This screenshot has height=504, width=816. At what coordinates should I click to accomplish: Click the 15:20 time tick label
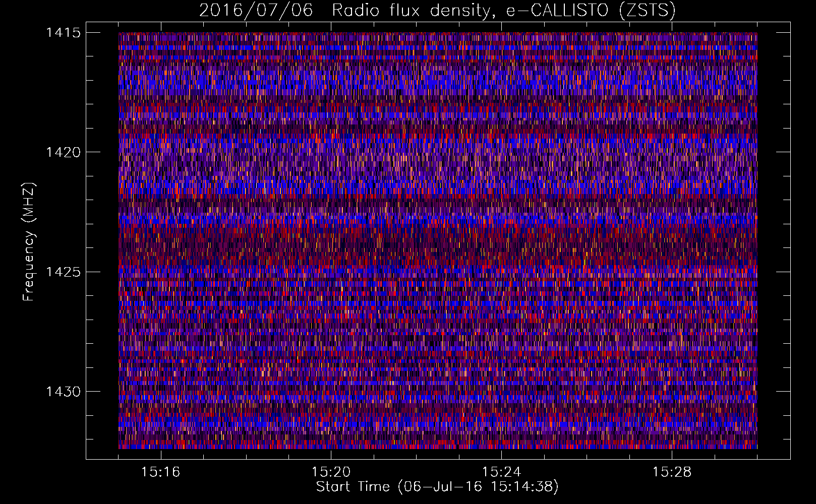point(331,472)
